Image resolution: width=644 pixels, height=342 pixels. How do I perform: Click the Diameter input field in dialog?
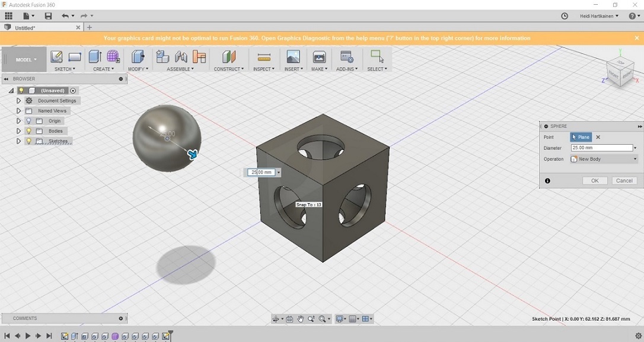[x=602, y=148]
